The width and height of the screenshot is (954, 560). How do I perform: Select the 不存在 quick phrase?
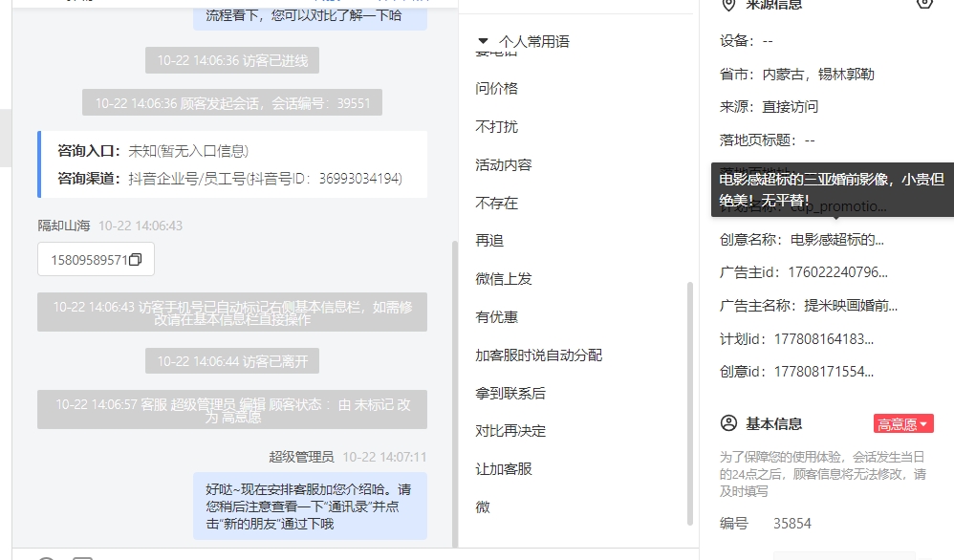(x=496, y=204)
